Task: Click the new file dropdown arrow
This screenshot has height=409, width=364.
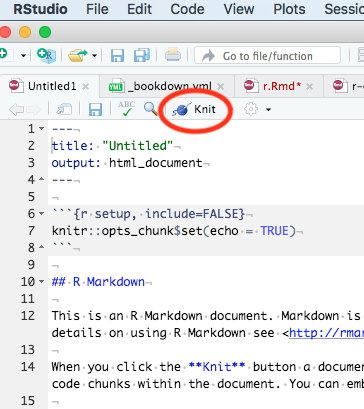Action: tap(23, 56)
